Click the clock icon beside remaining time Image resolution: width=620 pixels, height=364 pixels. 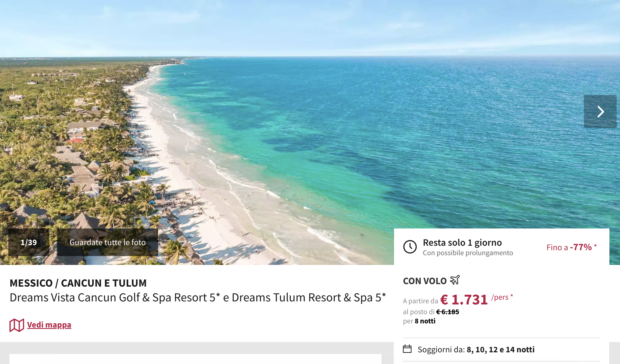click(410, 247)
